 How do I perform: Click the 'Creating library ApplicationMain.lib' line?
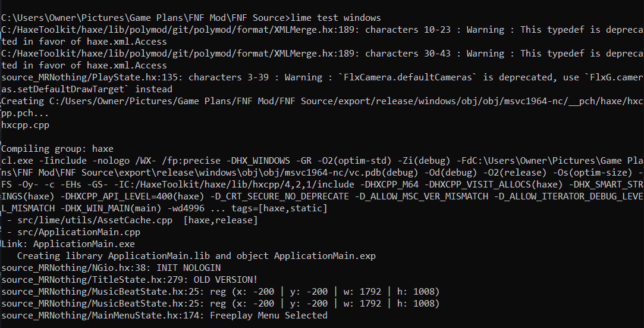pyautogui.click(x=196, y=255)
